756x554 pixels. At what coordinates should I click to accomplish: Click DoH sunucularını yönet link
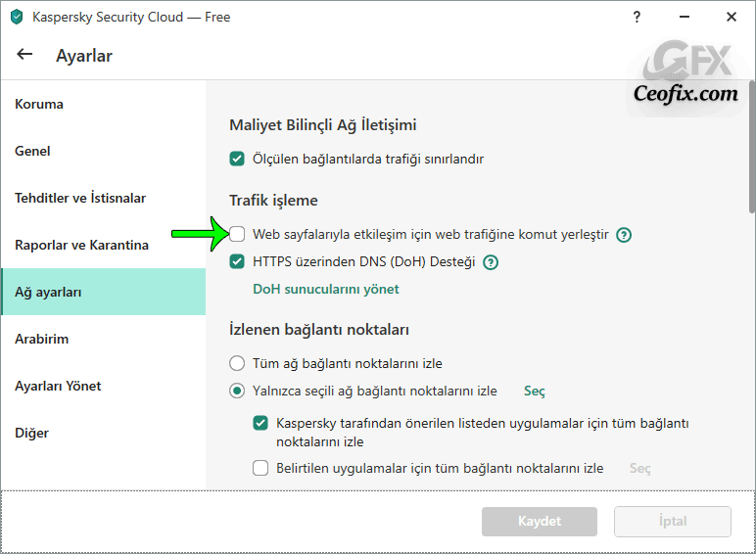click(x=326, y=289)
